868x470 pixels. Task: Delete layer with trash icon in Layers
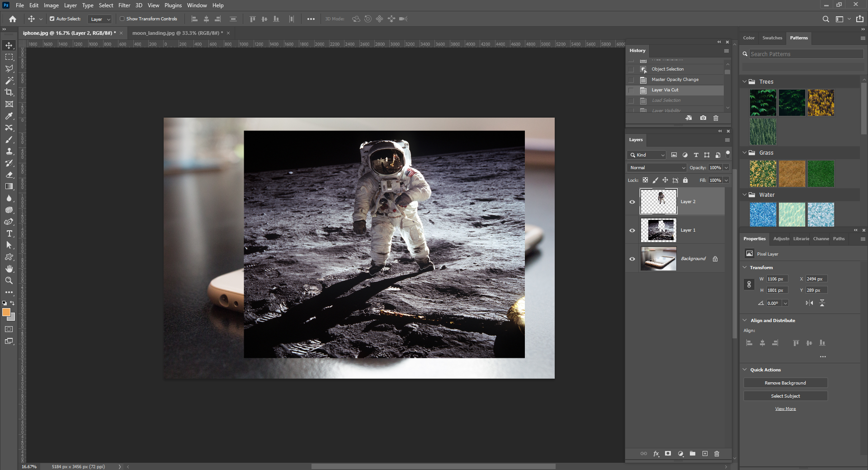click(717, 454)
